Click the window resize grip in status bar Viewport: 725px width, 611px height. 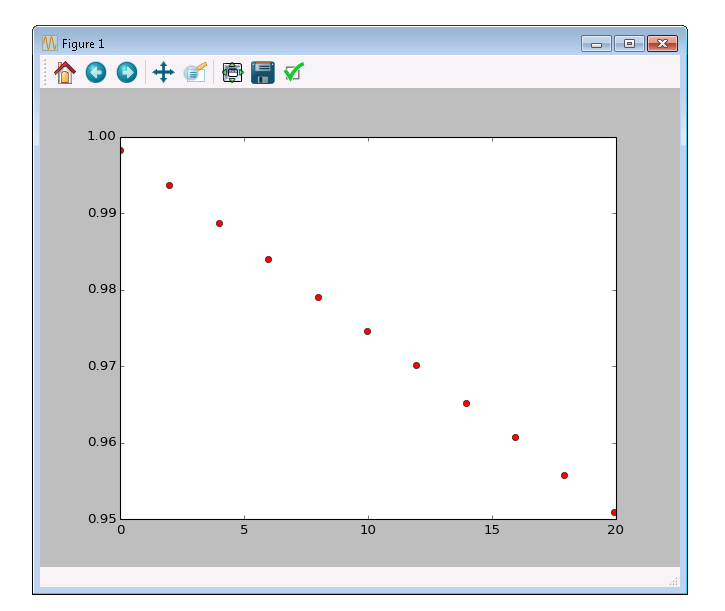tap(674, 581)
